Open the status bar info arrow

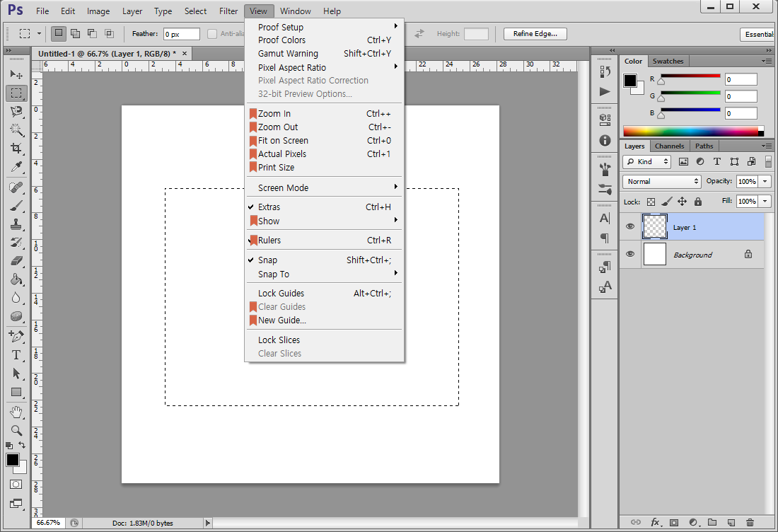pos(208,523)
